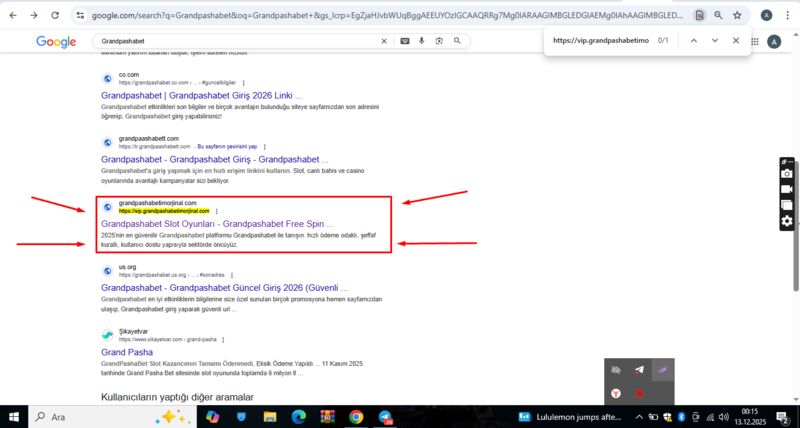
Task: Jump to next find-in-page match
Action: 715,40
